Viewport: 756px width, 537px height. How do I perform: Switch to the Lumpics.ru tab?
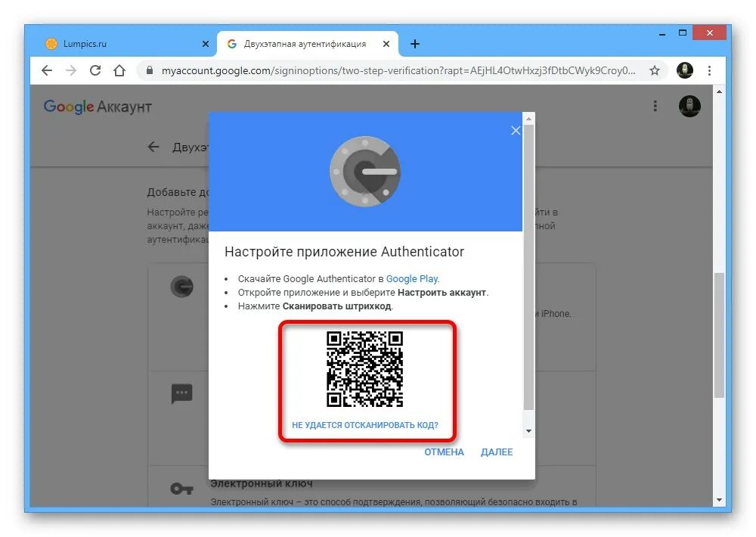point(125,44)
